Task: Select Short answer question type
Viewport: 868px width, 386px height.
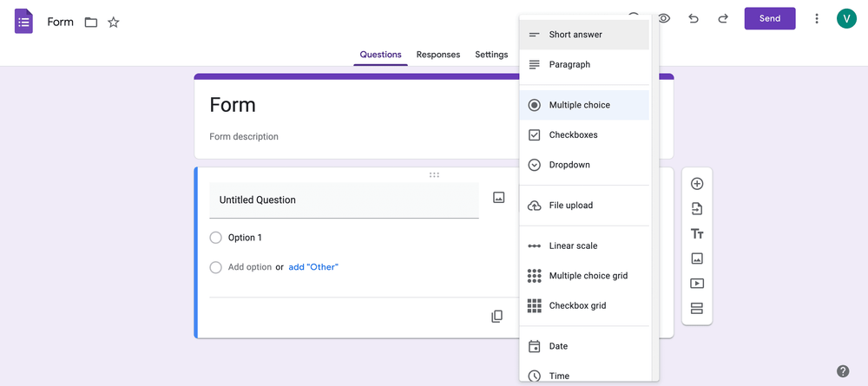Action: (x=584, y=35)
